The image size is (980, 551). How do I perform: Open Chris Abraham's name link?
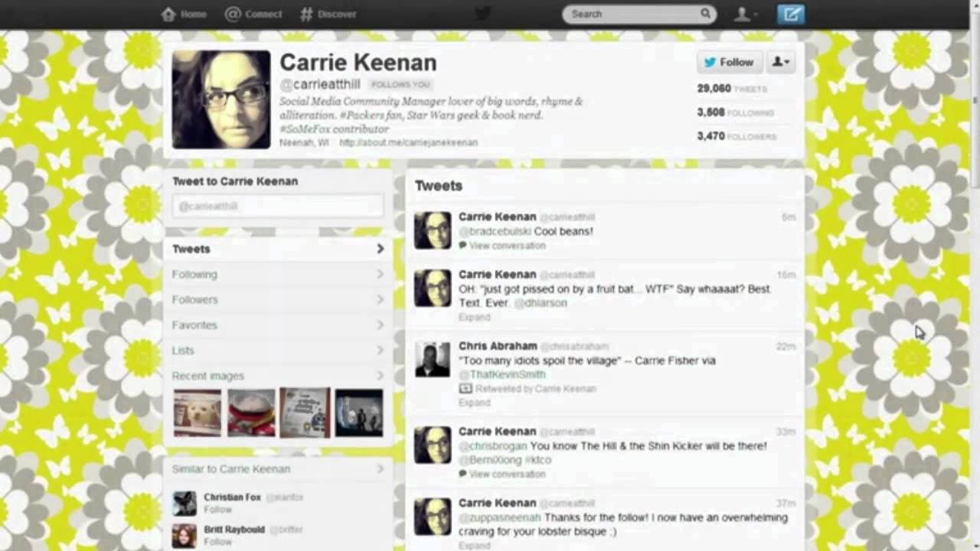pos(498,346)
